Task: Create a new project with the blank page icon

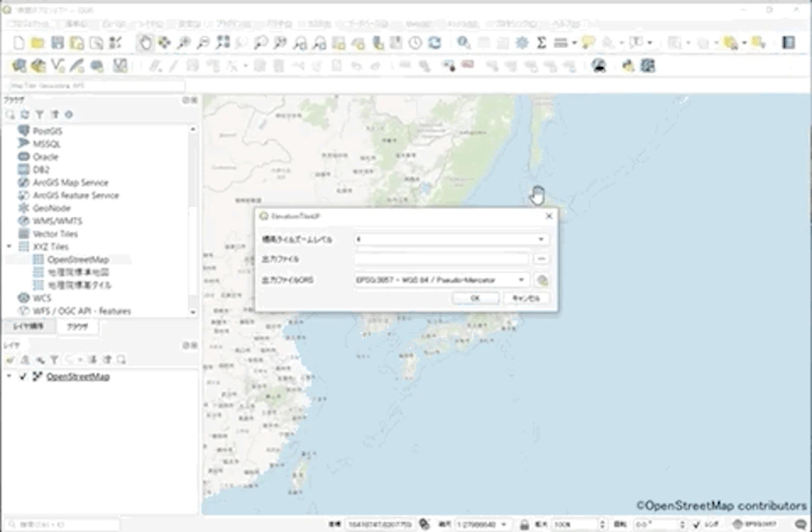Action: [x=19, y=43]
